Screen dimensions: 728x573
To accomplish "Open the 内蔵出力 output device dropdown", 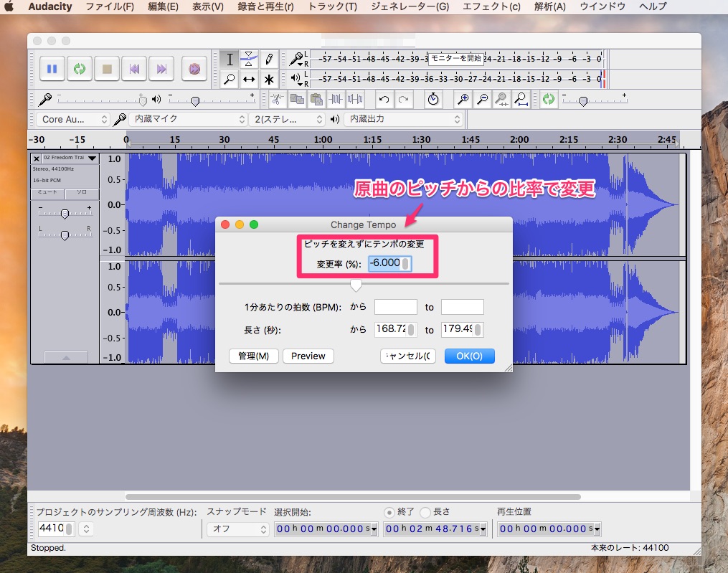I will 404,119.
